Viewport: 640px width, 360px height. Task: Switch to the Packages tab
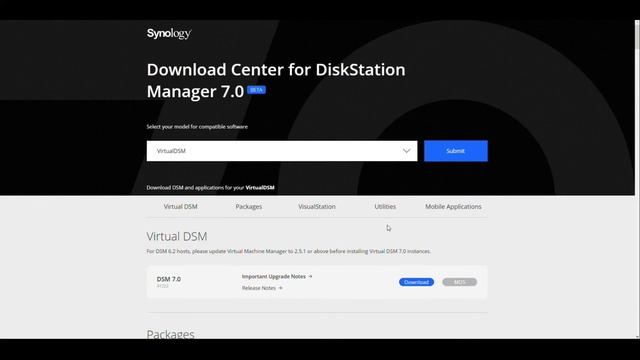pos(249,207)
